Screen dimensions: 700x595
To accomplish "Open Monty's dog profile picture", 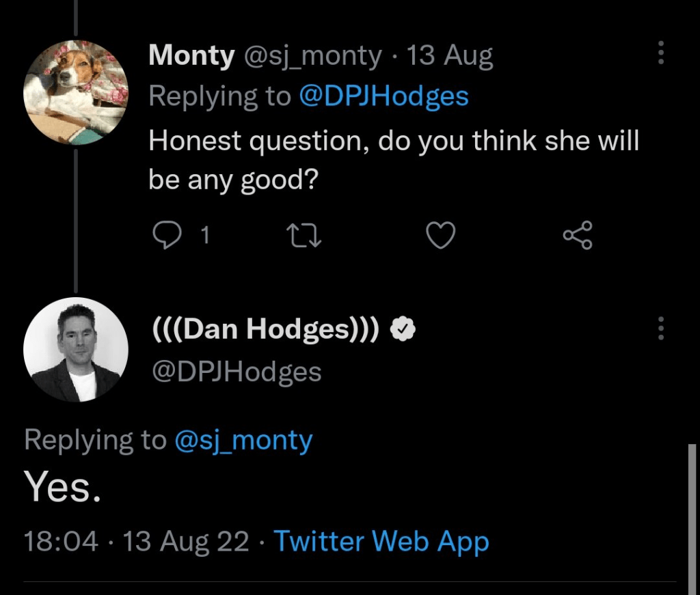I will click(75, 92).
